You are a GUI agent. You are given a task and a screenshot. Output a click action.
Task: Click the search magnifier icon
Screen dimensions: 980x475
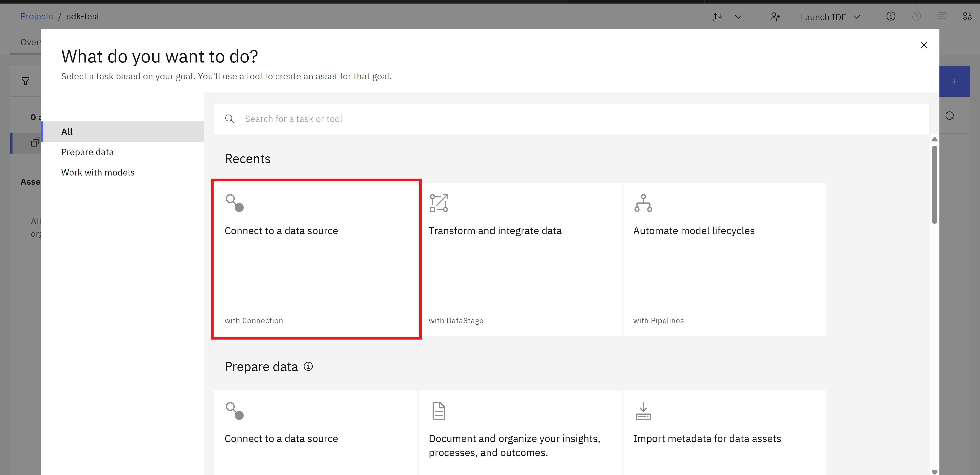click(229, 119)
